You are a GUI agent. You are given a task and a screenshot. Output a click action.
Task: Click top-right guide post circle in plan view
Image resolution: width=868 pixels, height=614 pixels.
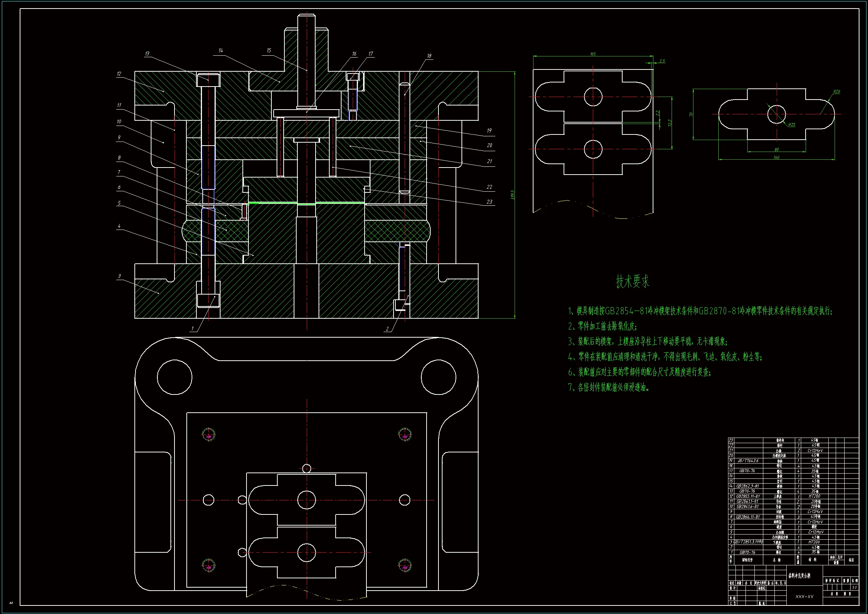coord(438,377)
